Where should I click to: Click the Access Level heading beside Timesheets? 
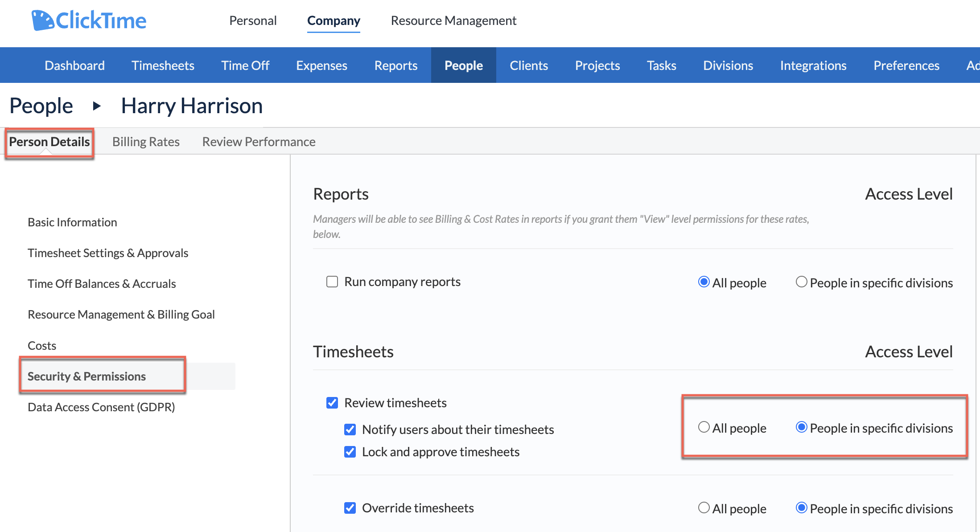pos(909,352)
